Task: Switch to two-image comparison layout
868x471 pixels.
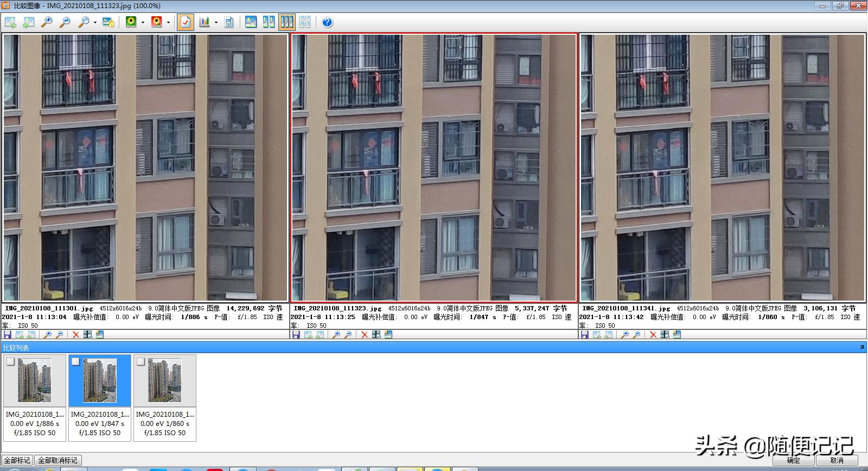Action: click(x=269, y=22)
